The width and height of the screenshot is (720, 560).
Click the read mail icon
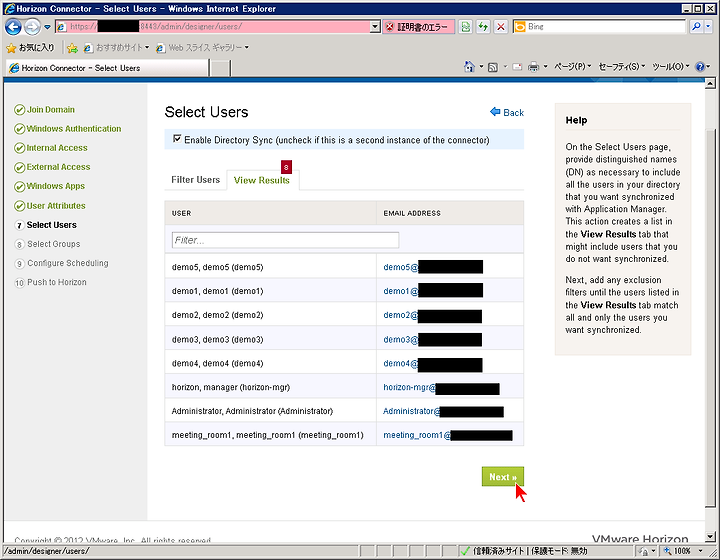coord(517,67)
